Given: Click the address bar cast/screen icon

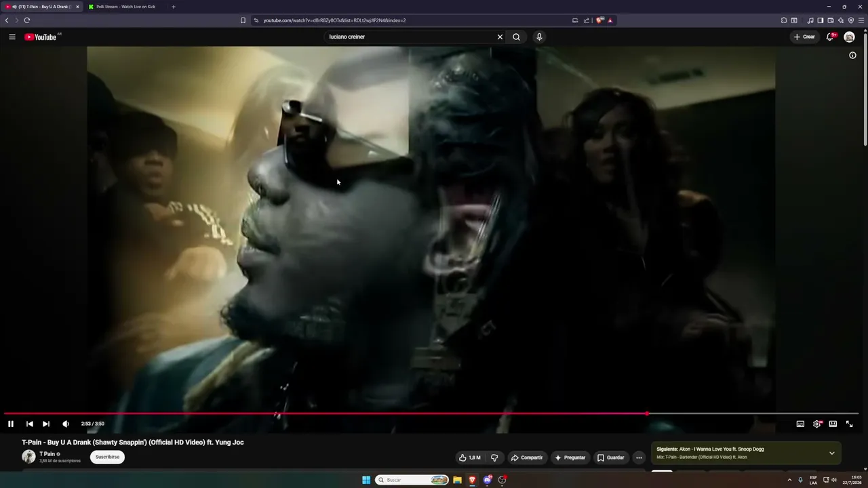Looking at the screenshot, I should click(x=575, y=20).
